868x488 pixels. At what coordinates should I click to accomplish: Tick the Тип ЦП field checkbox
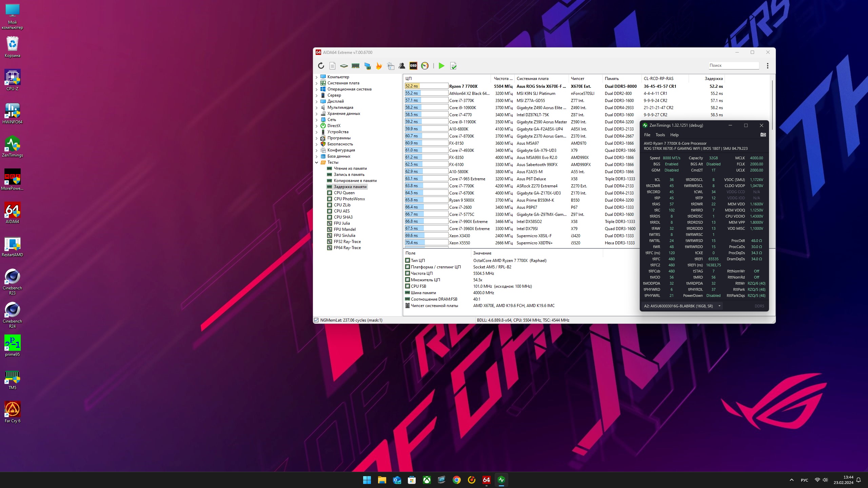point(408,261)
